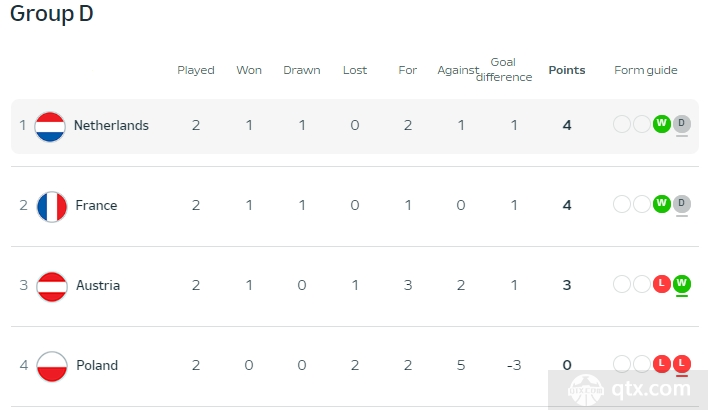Click the Austria flag icon
The height and width of the screenshot is (410, 708).
(x=52, y=286)
